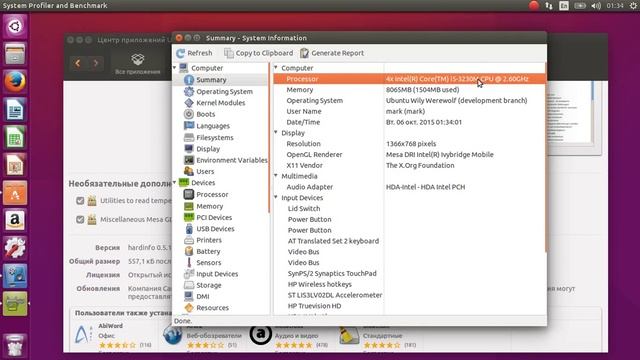The height and width of the screenshot is (360, 640).
Task: Select the Operating System summary row
Action: coord(409,100)
